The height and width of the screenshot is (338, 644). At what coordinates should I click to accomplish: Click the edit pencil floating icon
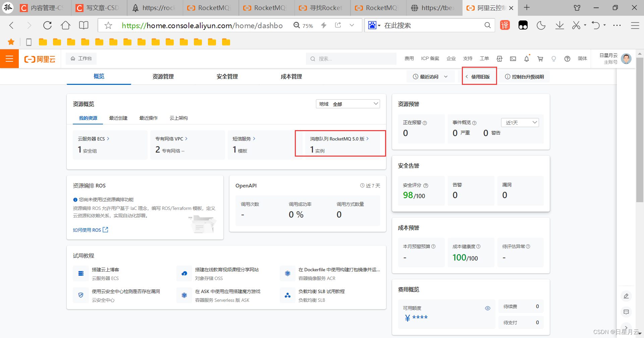[x=626, y=296]
